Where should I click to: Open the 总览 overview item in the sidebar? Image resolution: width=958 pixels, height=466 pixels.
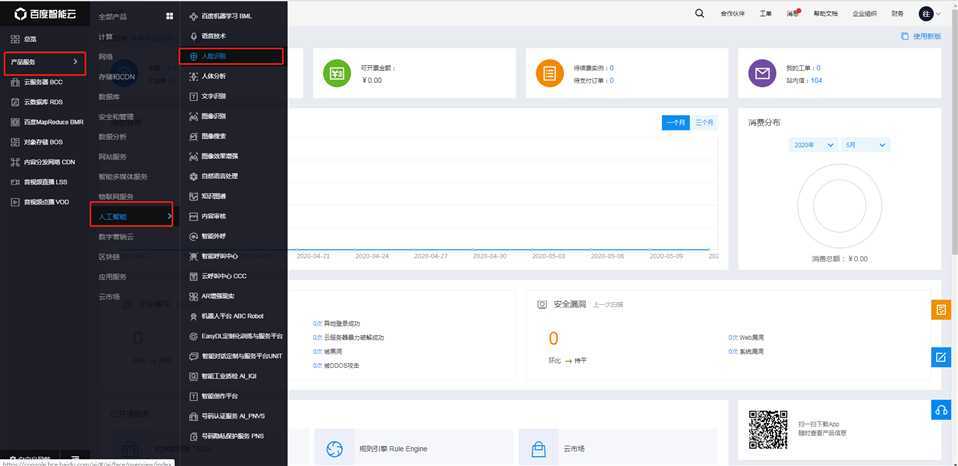(24, 39)
